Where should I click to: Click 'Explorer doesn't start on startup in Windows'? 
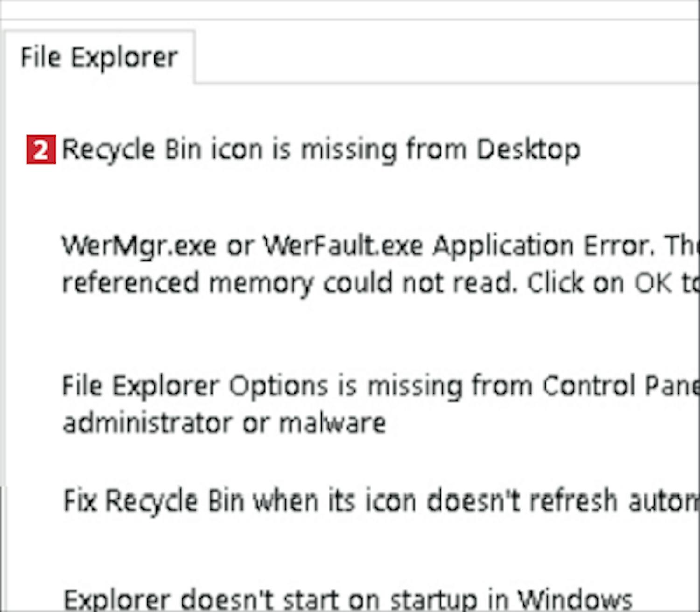pyautogui.click(x=348, y=598)
